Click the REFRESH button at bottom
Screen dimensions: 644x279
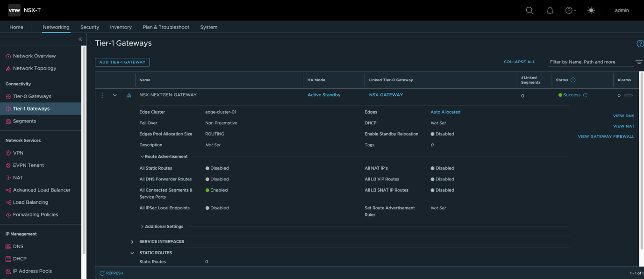[x=111, y=273]
